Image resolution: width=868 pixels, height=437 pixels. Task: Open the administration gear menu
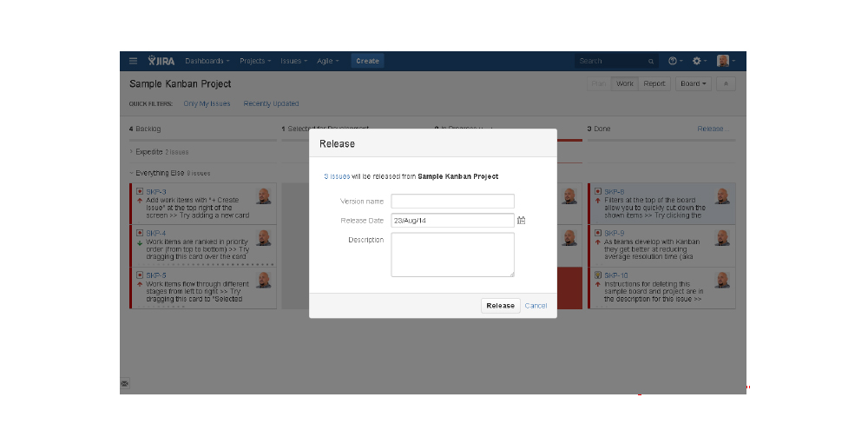click(698, 61)
